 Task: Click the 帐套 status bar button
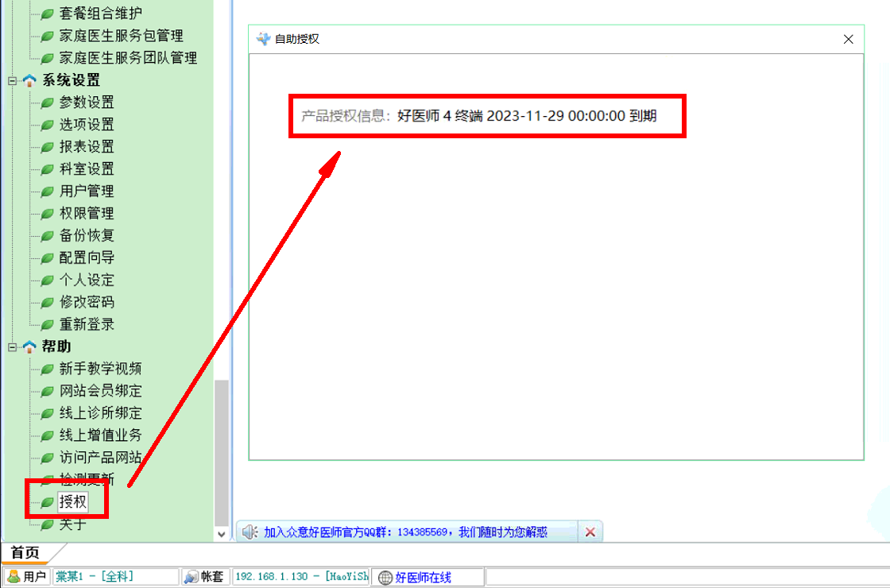click(x=206, y=577)
